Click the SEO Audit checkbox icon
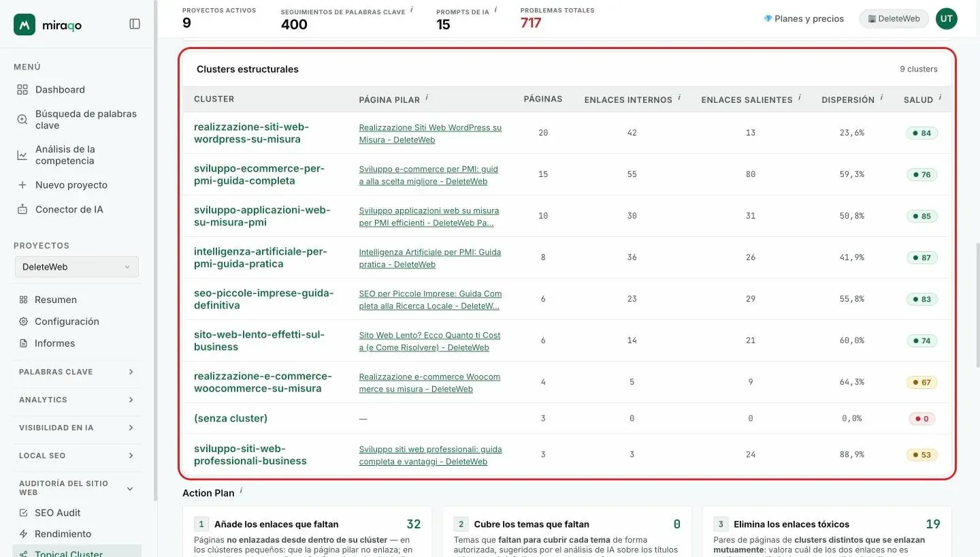Viewport: 980px width, 557px height. pyautogui.click(x=24, y=513)
